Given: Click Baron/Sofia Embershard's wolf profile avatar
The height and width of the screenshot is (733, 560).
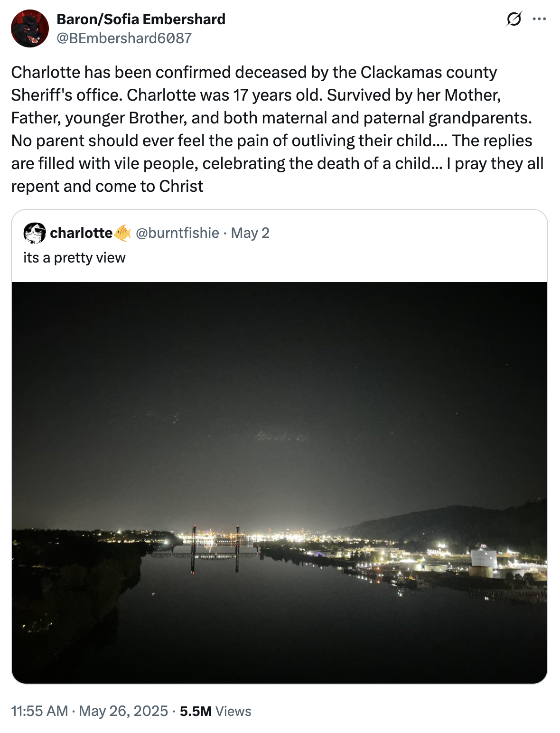Looking at the screenshot, I should point(30,28).
